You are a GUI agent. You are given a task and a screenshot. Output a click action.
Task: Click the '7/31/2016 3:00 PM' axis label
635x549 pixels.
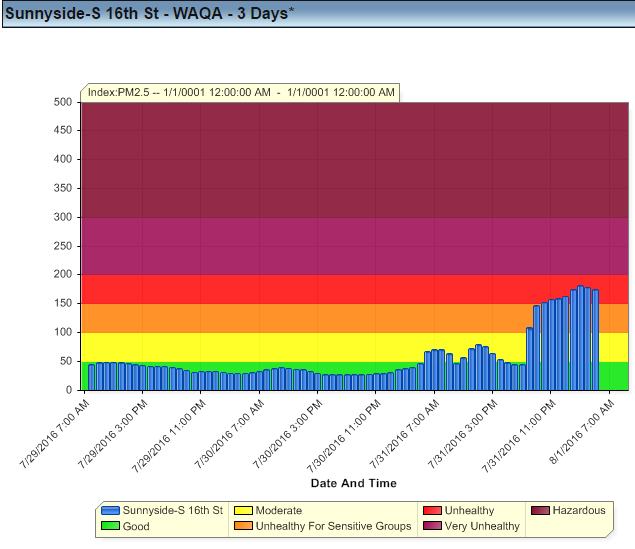[462, 434]
